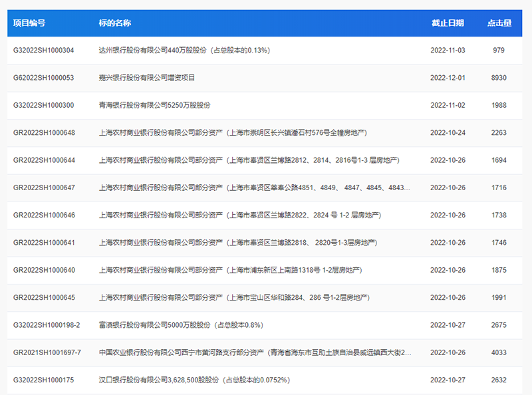Open the 达州银行股份有限公司440万股股份 listing
Viewport: 532px width, 395px height.
coord(184,51)
